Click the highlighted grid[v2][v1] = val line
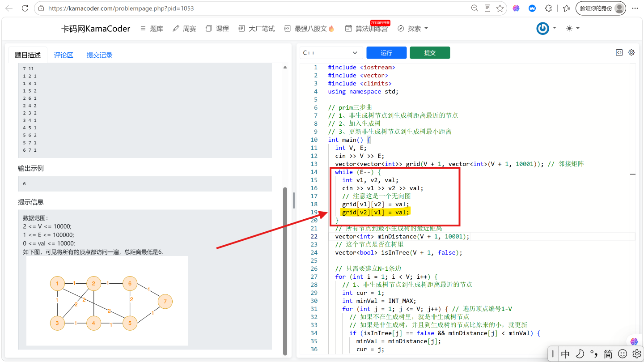644x362 pixels. (x=375, y=212)
